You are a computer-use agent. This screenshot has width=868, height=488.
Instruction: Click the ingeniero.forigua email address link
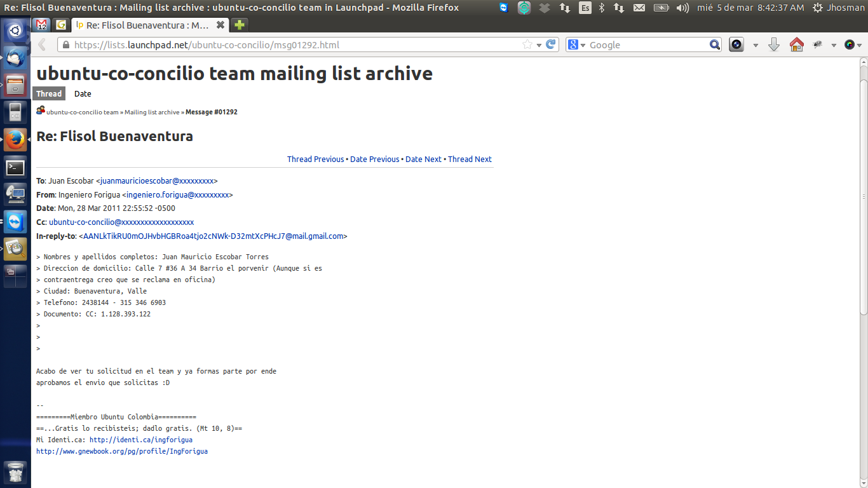178,194
